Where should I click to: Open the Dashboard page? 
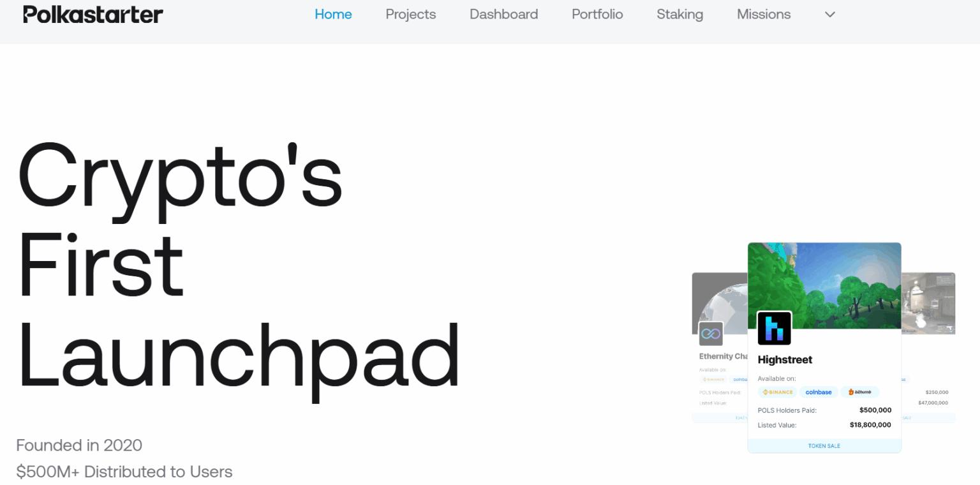point(503,14)
